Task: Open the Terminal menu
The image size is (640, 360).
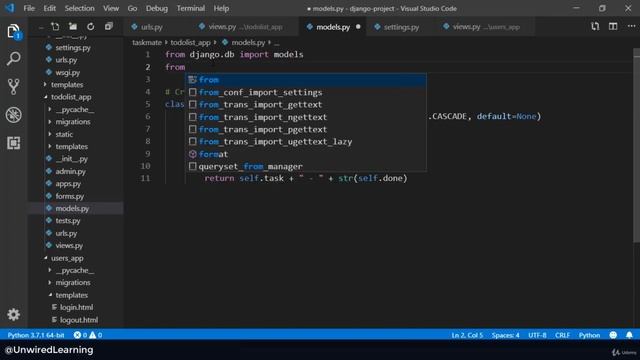Action: pyautogui.click(x=191, y=8)
